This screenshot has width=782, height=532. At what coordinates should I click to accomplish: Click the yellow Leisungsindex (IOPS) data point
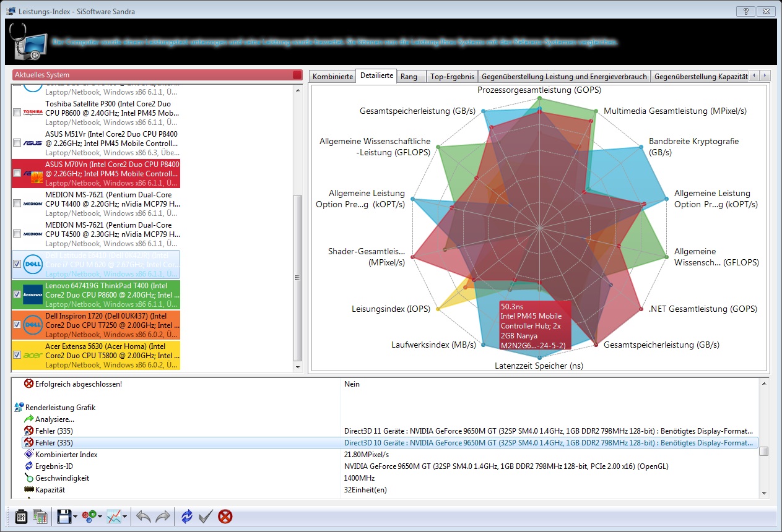(x=438, y=309)
